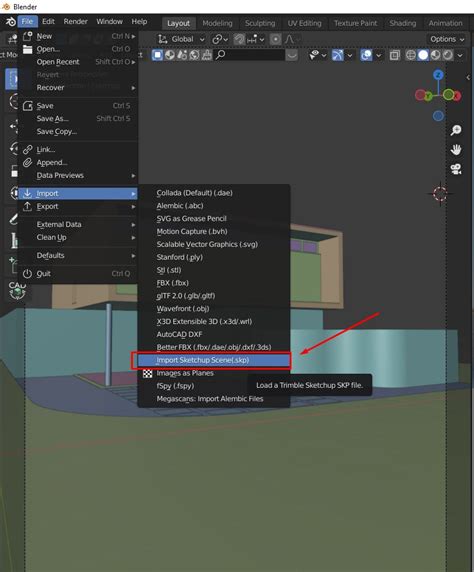The width and height of the screenshot is (474, 572).
Task: Click the proportional editing circle icon
Action: (275, 39)
